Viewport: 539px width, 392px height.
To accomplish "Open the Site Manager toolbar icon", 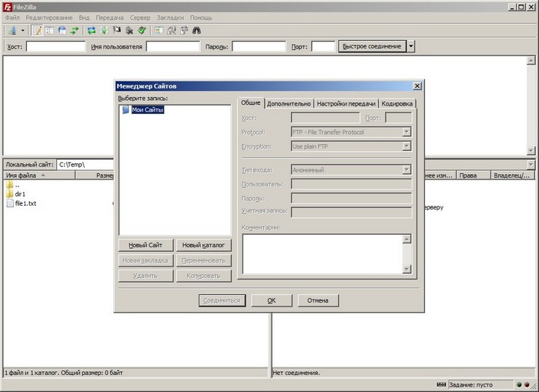I will point(12,31).
